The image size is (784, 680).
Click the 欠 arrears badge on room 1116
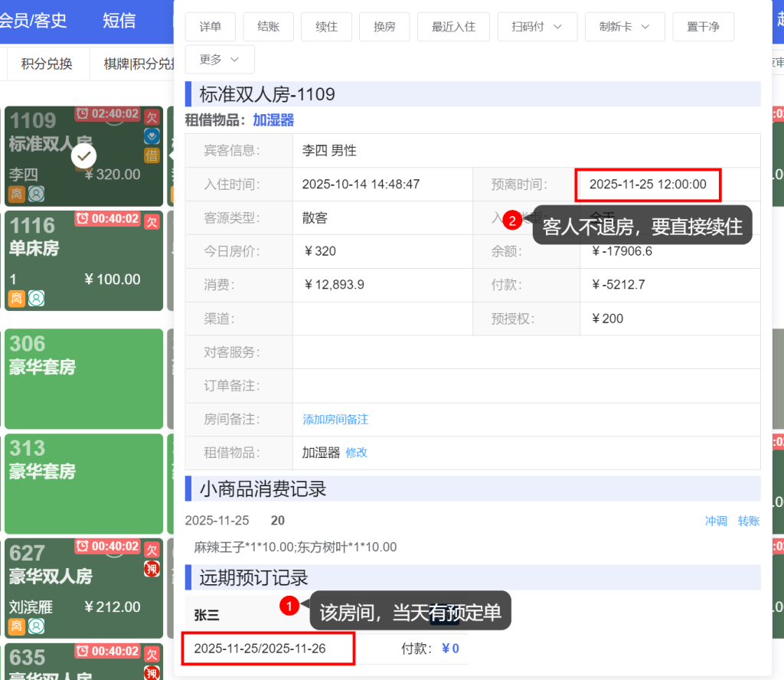coord(153,221)
